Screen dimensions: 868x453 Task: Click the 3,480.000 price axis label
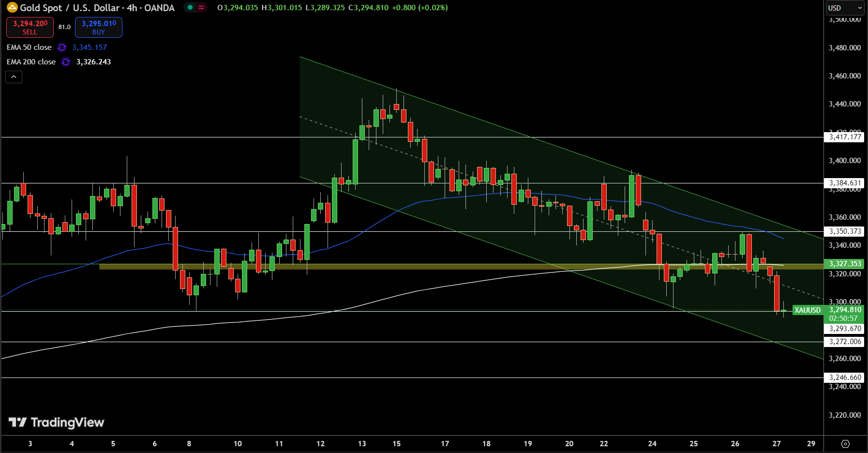845,48
